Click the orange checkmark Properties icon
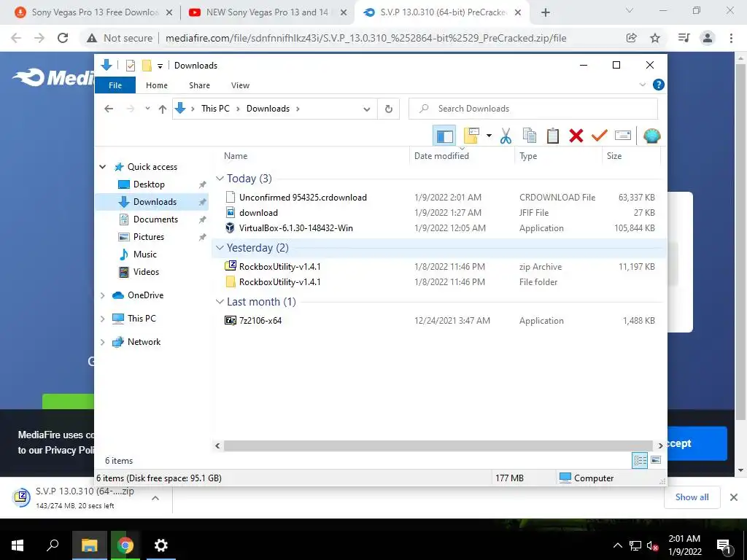This screenshot has width=747, height=560. pyautogui.click(x=600, y=136)
